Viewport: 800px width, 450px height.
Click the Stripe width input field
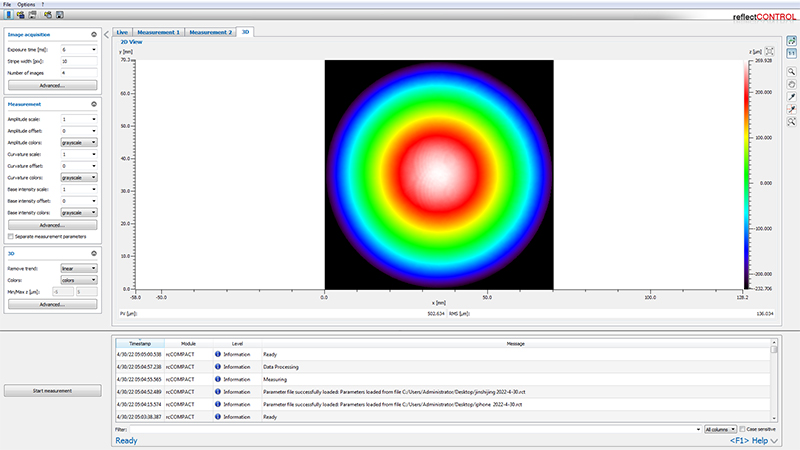tap(78, 60)
